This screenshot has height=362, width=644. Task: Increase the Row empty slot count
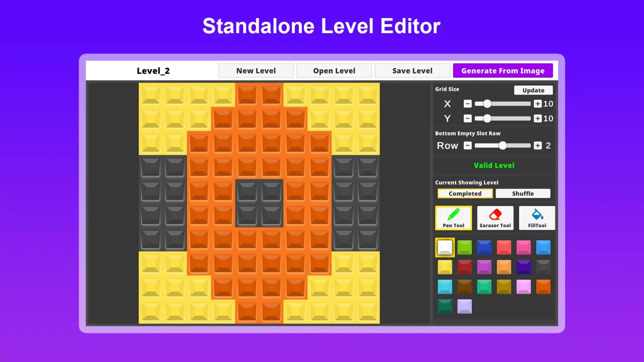[x=537, y=145]
